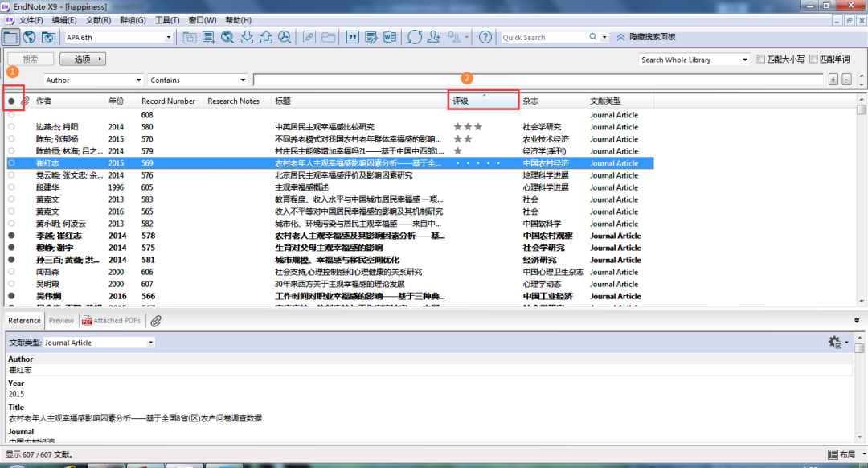Open Help via the question mark icon
868x468 pixels.
[x=485, y=37]
